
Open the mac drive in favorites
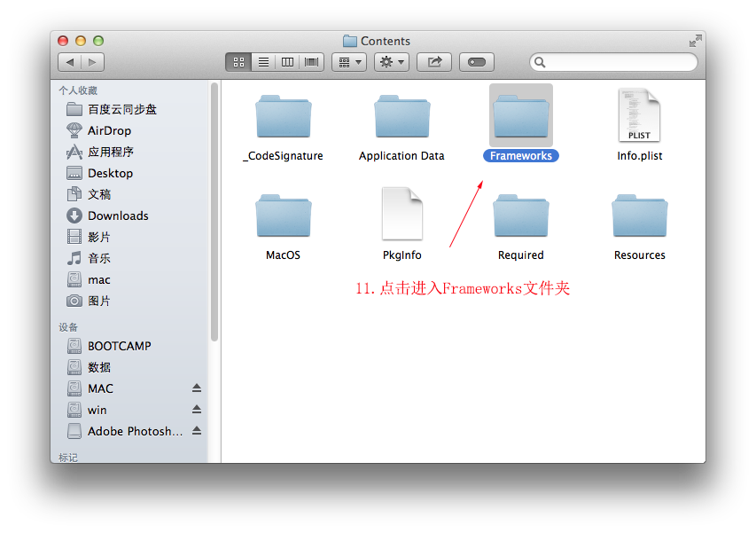[x=130, y=279]
